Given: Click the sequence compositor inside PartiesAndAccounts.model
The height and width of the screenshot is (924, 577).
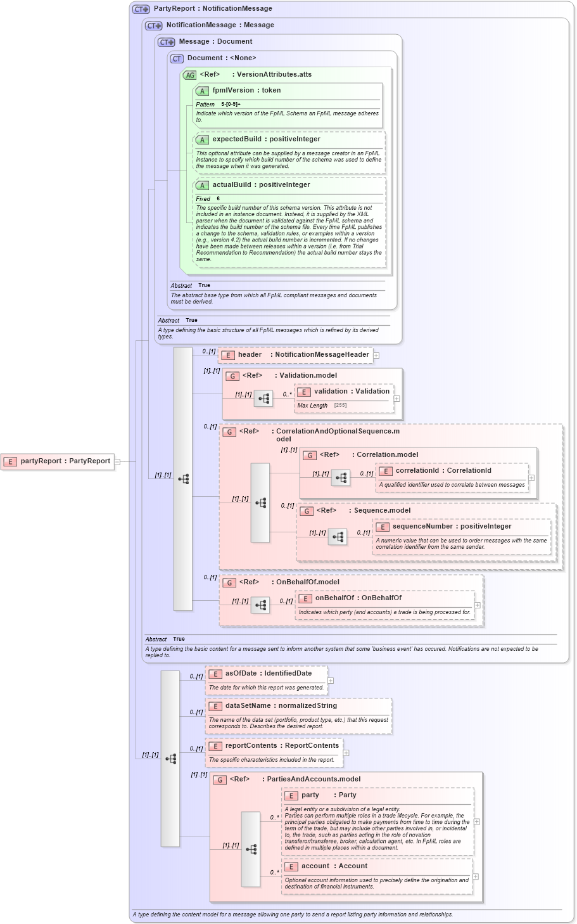Looking at the screenshot, I should coord(251,849).
